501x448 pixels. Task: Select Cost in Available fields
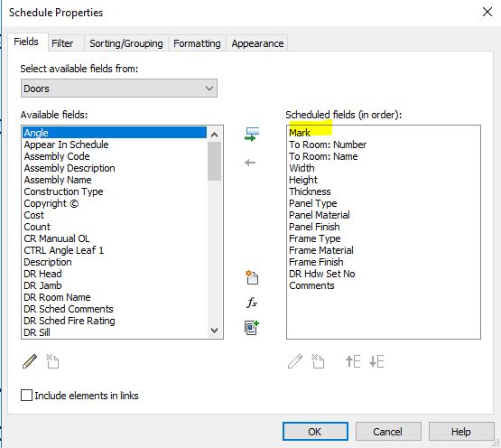point(115,215)
